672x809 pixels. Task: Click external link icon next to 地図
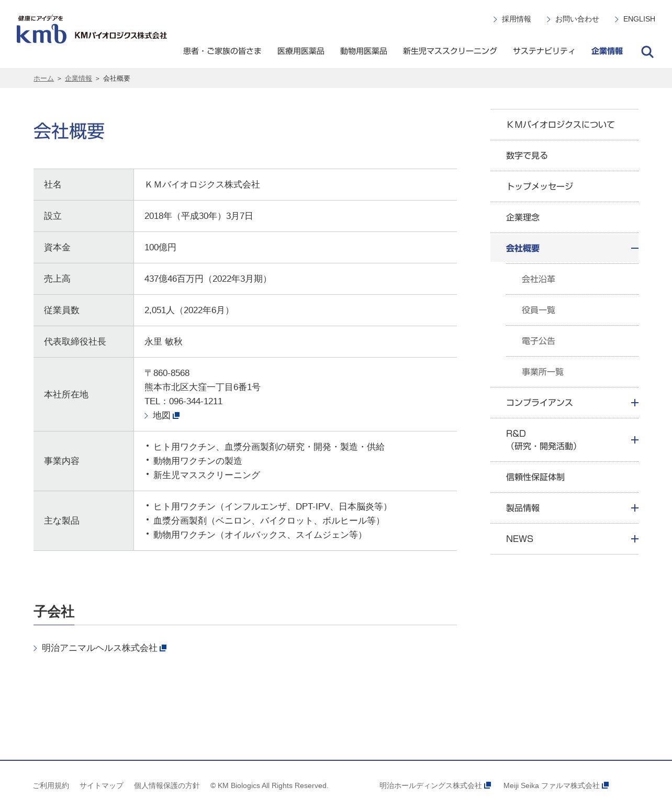pyautogui.click(x=176, y=415)
